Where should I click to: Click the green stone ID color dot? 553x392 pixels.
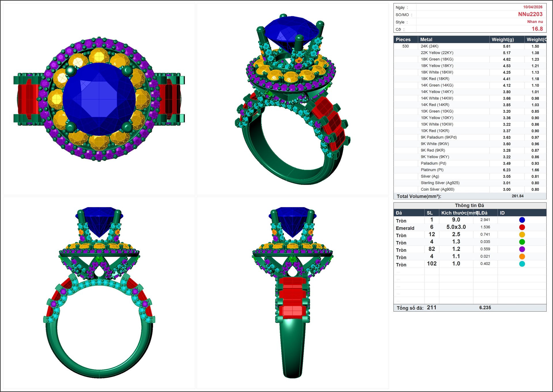coord(522,242)
